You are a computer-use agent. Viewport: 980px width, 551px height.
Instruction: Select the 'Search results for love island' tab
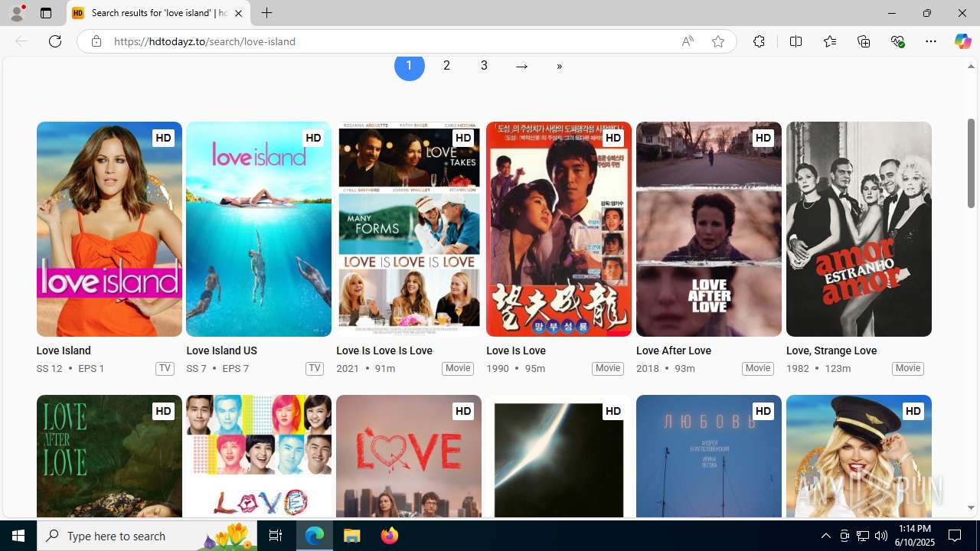pyautogui.click(x=158, y=13)
